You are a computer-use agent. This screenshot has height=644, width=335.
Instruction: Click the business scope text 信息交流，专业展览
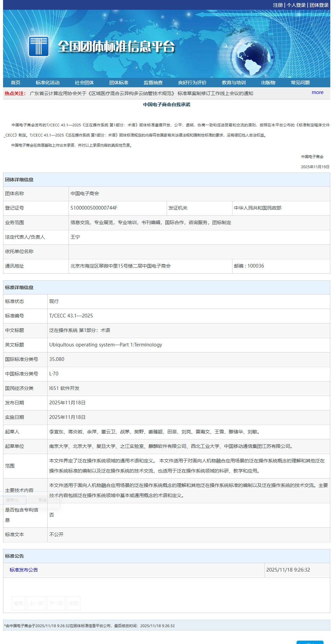click(151, 222)
